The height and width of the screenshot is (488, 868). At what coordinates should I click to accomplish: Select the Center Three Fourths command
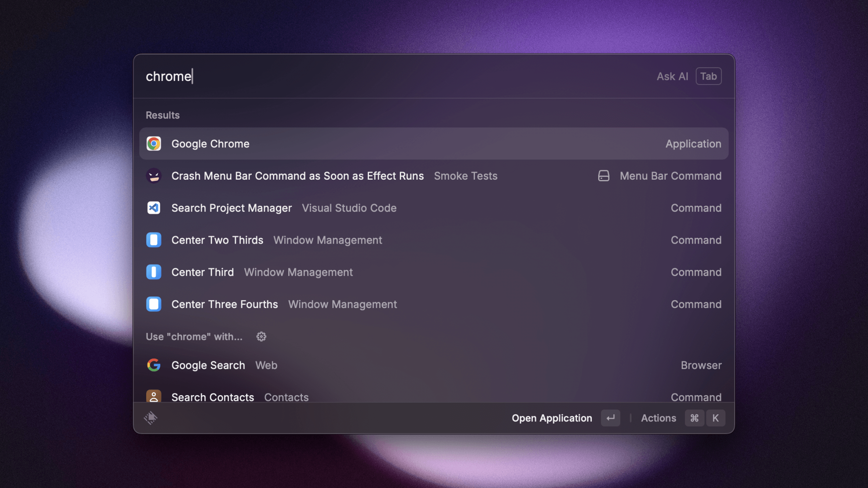434,304
